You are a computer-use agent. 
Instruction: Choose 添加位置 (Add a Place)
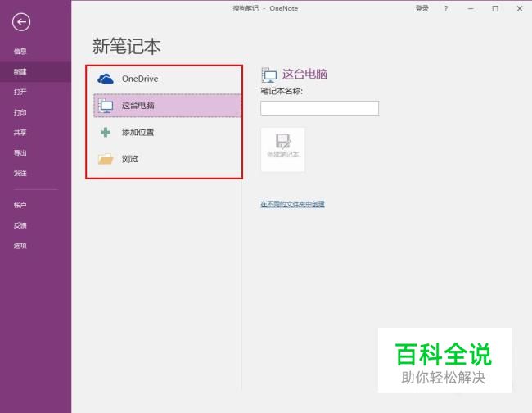coord(167,132)
